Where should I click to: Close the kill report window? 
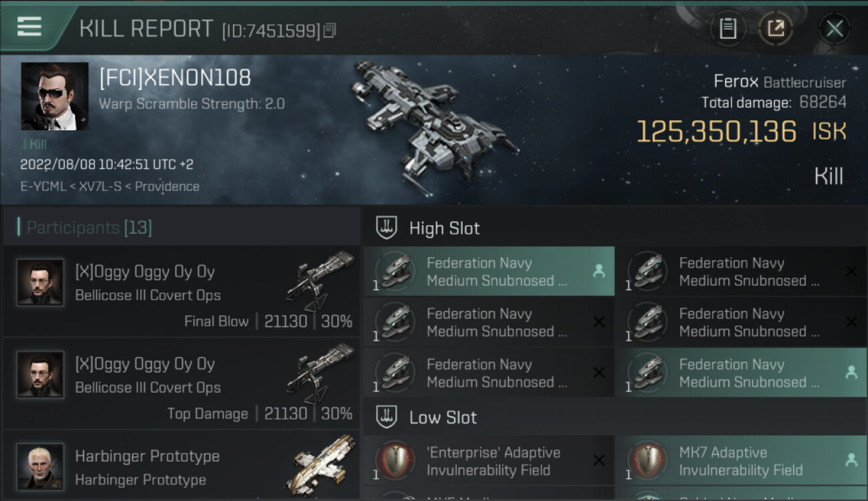point(835,28)
